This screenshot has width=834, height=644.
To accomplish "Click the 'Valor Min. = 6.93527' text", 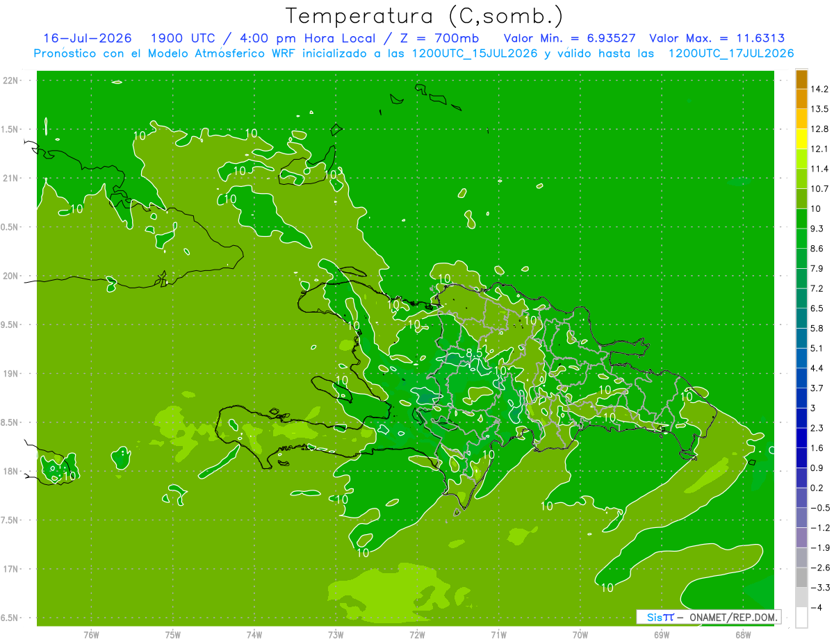I will coord(569,38).
